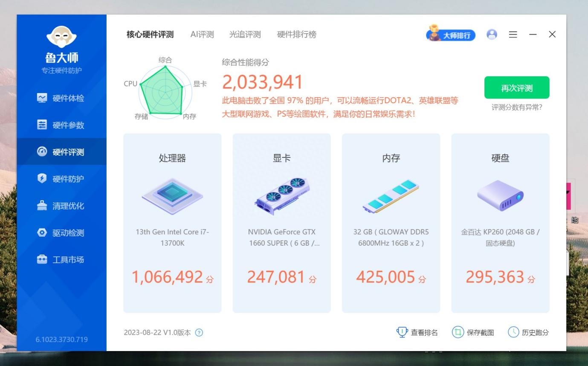Switch to the 硬件排行榜 tab
The width and height of the screenshot is (588, 366).
tap(297, 35)
